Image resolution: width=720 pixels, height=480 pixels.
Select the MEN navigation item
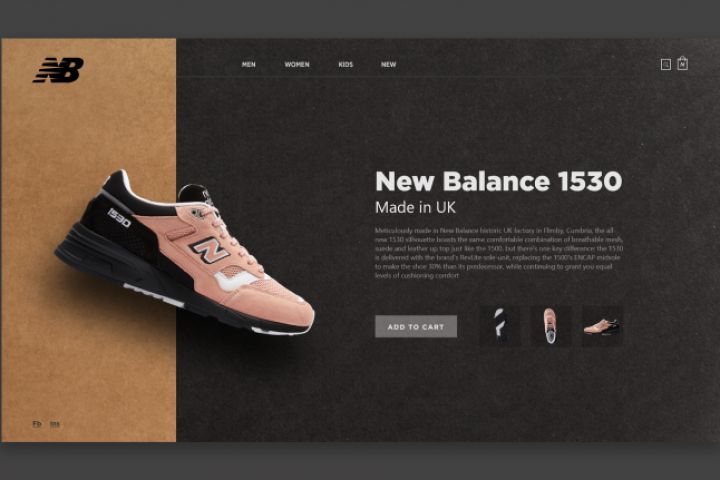(x=248, y=64)
